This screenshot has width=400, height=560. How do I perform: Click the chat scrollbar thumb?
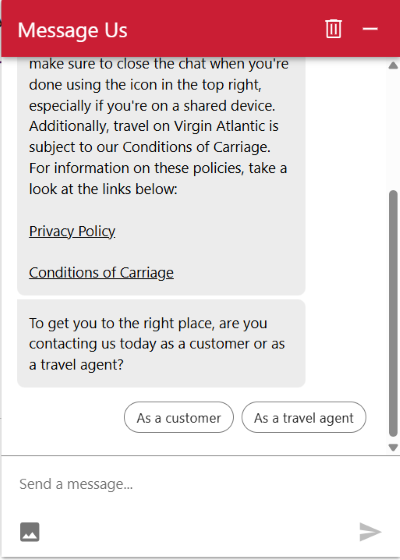[393, 314]
